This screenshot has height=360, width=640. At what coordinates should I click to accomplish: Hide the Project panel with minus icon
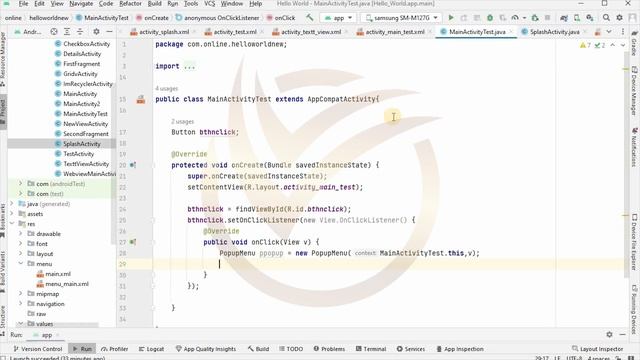click(x=109, y=31)
